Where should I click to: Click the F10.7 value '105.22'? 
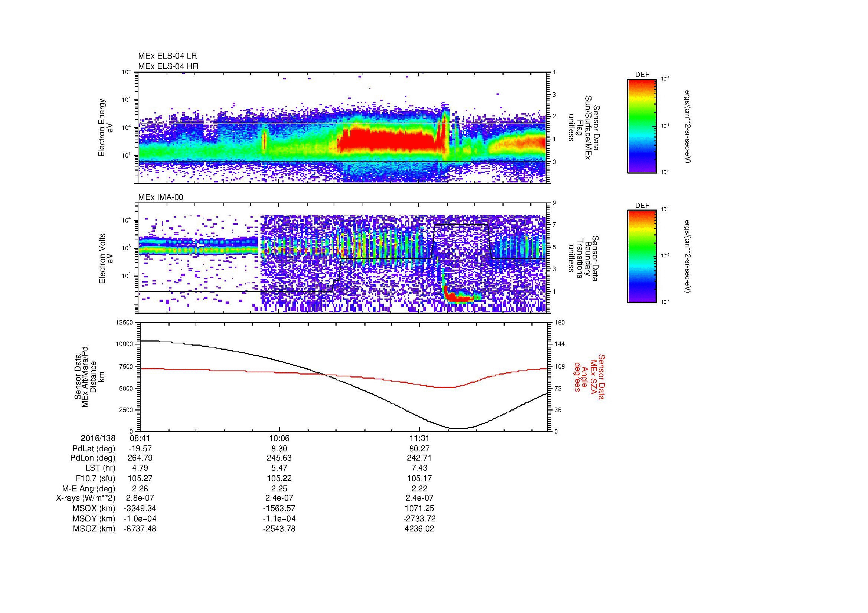279,478
